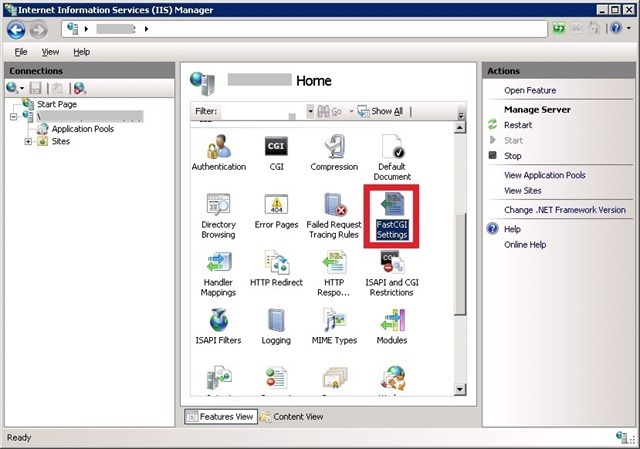Click Stop under Manage Server
Screen dimensions: 640x449
[x=512, y=156]
